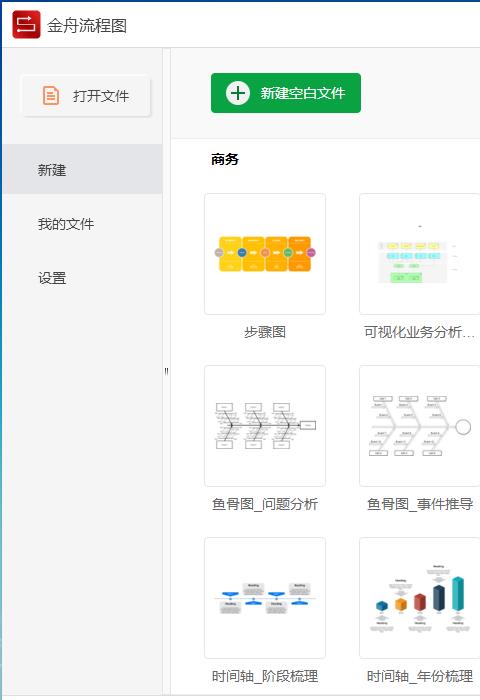The height and width of the screenshot is (700, 480).
Task: Click the sidebar splitter collapse handle
Action: pyautogui.click(x=167, y=371)
